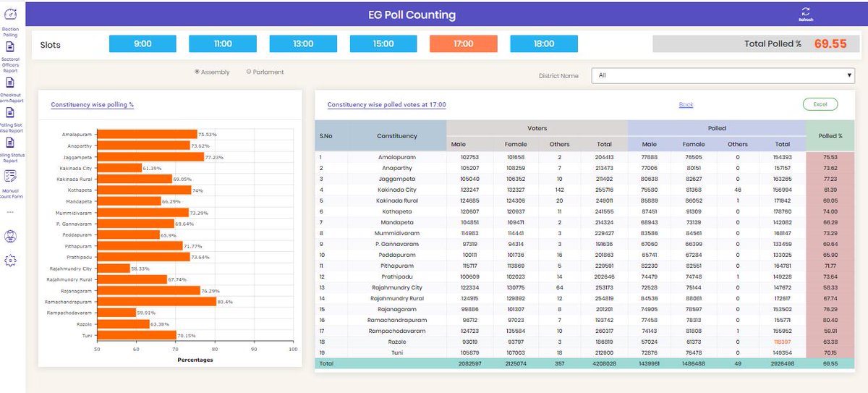Select the Parliament radio button

click(x=249, y=72)
